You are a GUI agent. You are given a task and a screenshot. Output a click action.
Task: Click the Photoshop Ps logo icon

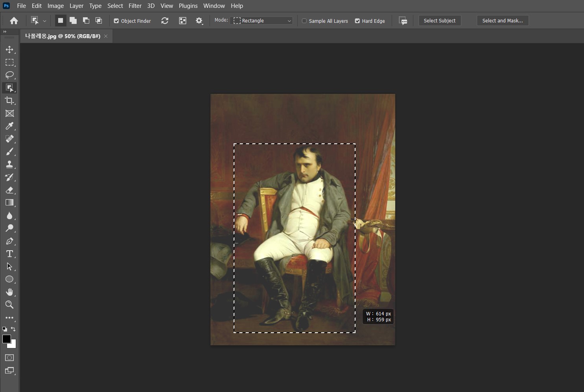6,6
